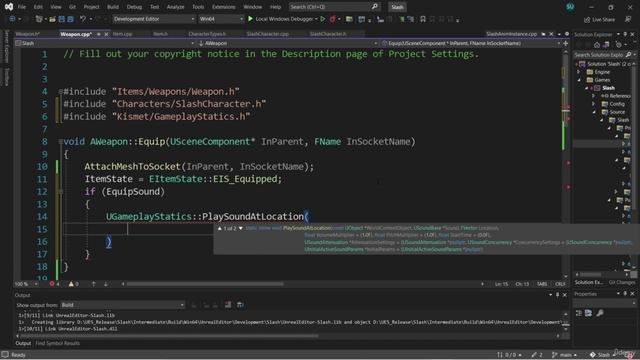This screenshot has height=360, width=640.
Task: Open the Equip member navigation dropdown
Action: tap(471, 43)
